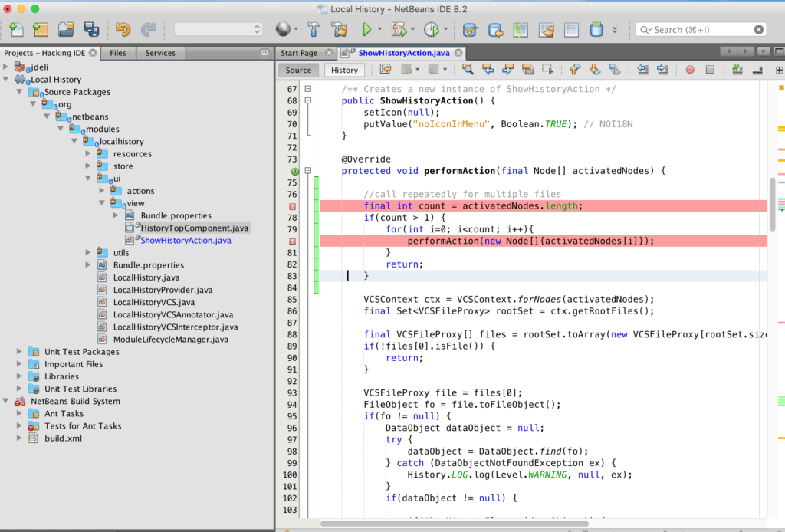This screenshot has width=785, height=532.
Task: Collapse the localhistory package node
Action: 75,141
